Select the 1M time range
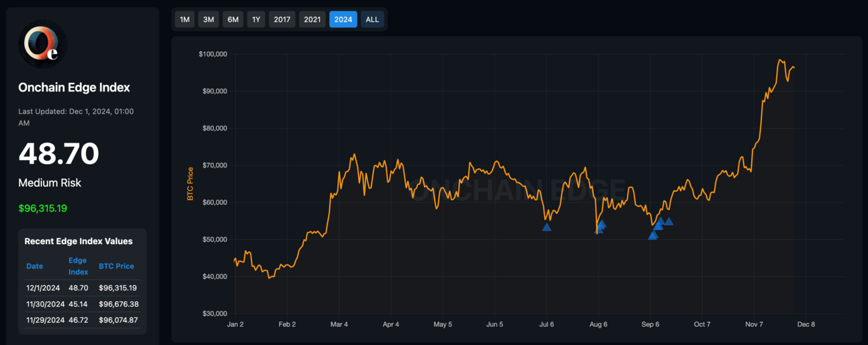868x345 pixels. (185, 20)
